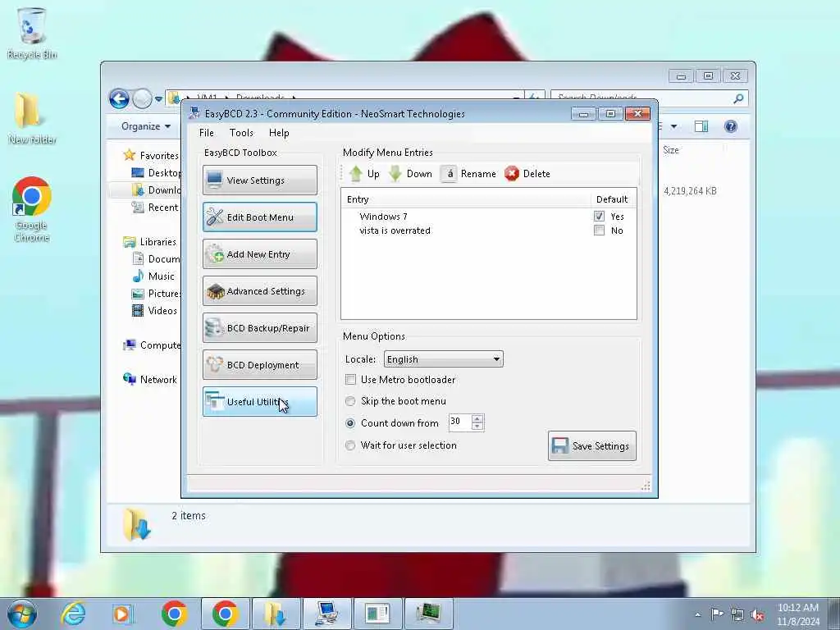This screenshot has width=840, height=630.
Task: Open the Locale dropdown
Action: tap(444, 359)
